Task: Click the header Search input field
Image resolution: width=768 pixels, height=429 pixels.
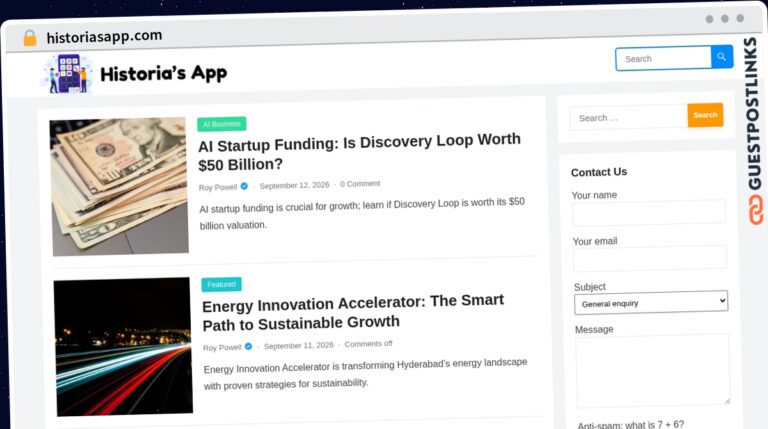Action: click(663, 58)
